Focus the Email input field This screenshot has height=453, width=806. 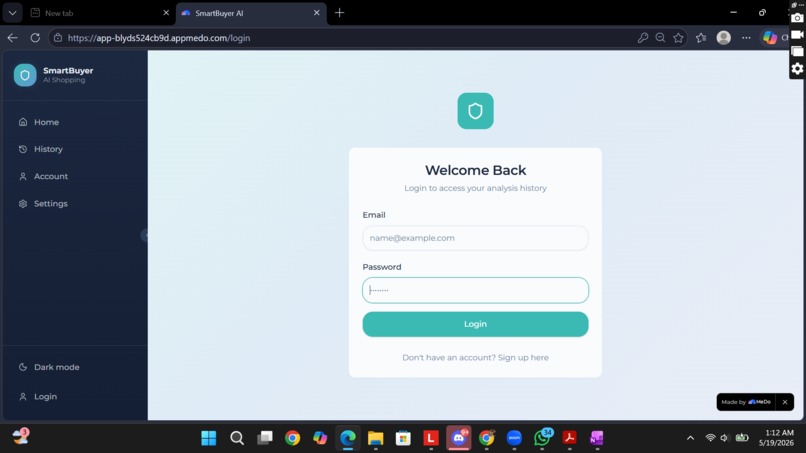[x=475, y=238]
